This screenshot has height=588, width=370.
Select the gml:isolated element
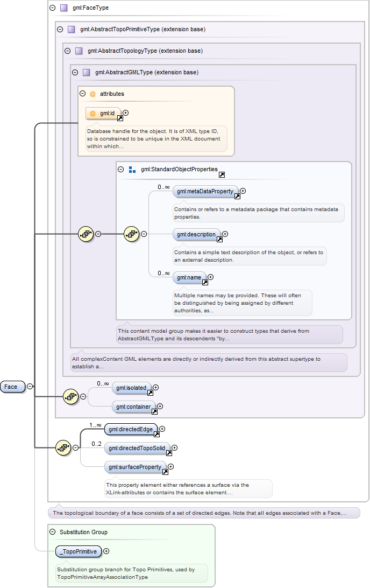[x=132, y=388]
